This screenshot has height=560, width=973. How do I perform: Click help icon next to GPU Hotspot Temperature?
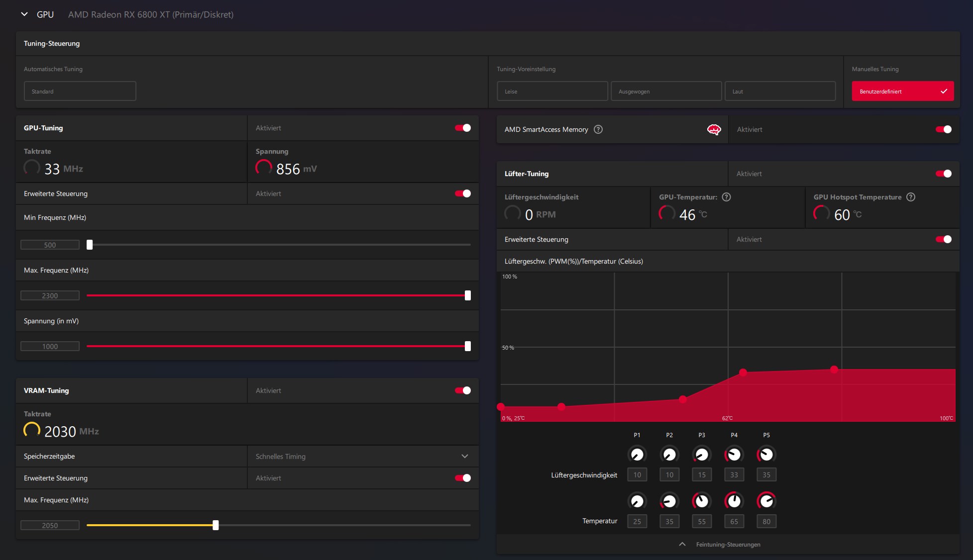tap(910, 197)
